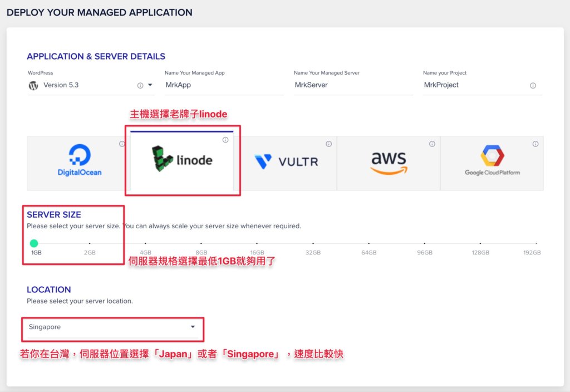Open info icon on linode card
The image size is (570, 392).
(225, 140)
